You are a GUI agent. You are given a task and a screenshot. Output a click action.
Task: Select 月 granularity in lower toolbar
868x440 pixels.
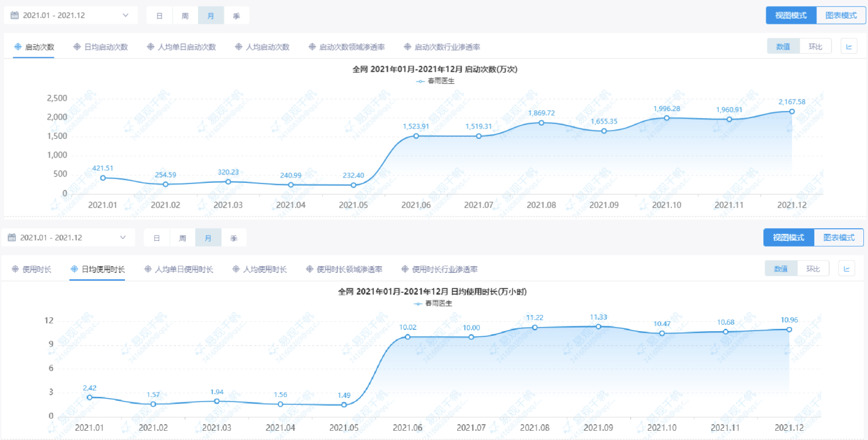click(208, 237)
